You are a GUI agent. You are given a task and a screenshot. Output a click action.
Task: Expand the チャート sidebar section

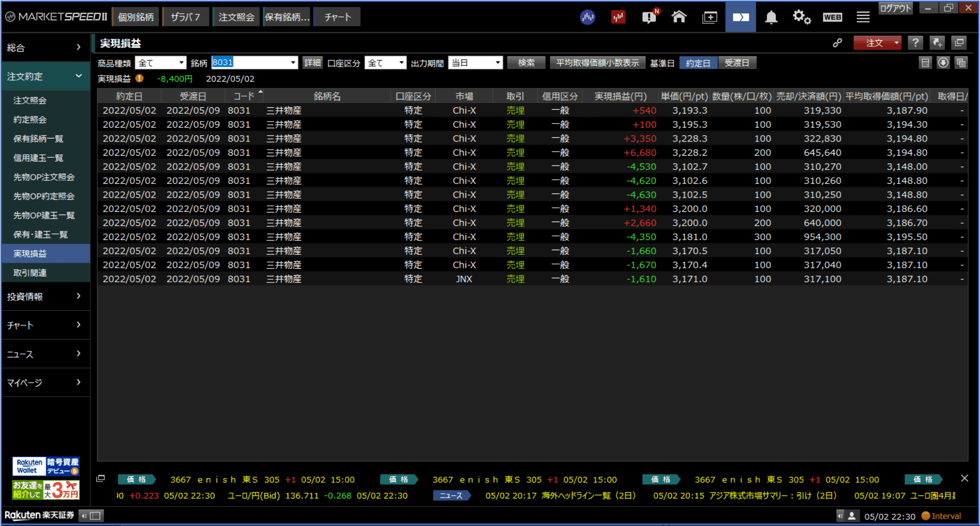[45, 325]
